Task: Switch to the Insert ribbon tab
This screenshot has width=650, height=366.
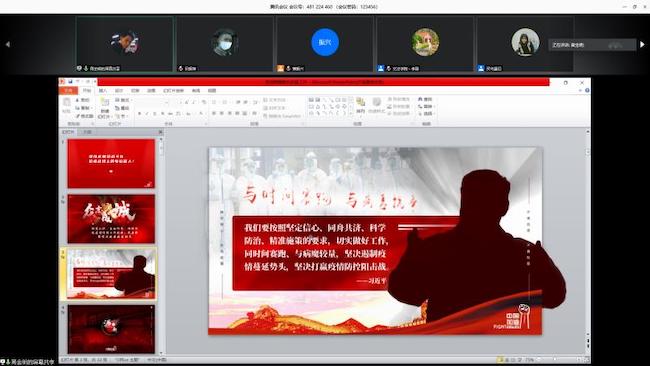Action: point(102,90)
